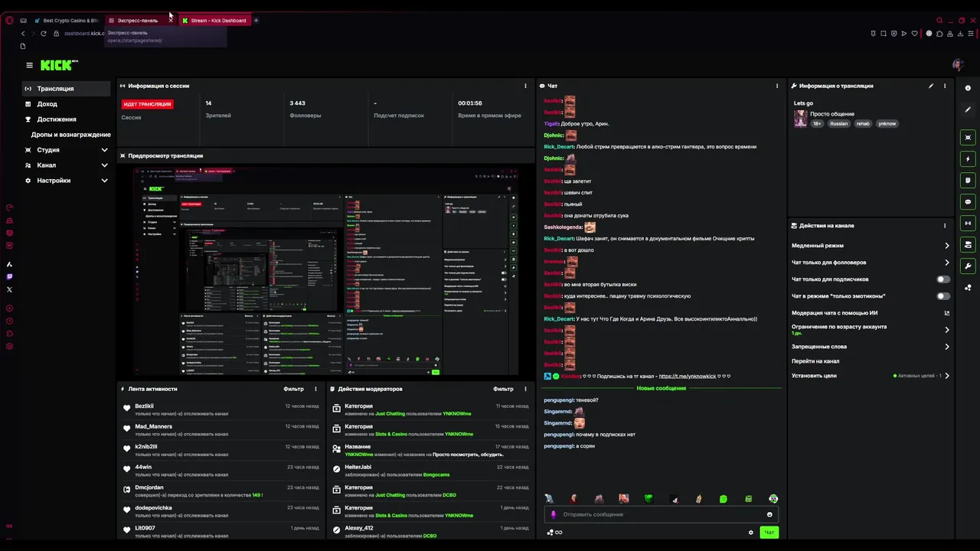Select Доход in the sidebar
The image size is (980, 551).
pos(67,104)
